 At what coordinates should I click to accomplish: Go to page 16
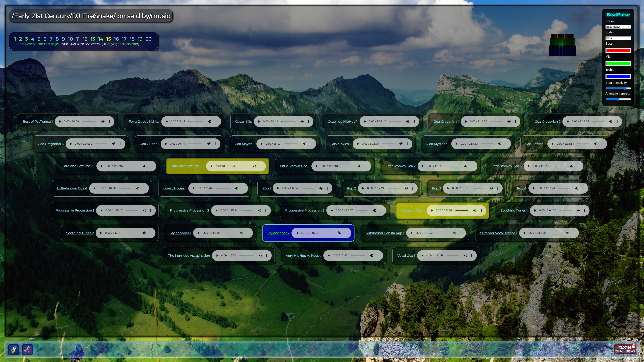click(x=116, y=39)
